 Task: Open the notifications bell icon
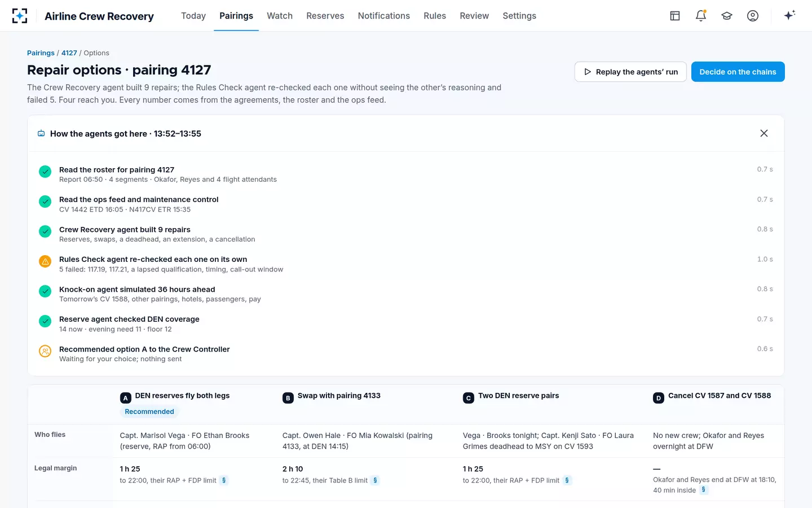pyautogui.click(x=701, y=16)
